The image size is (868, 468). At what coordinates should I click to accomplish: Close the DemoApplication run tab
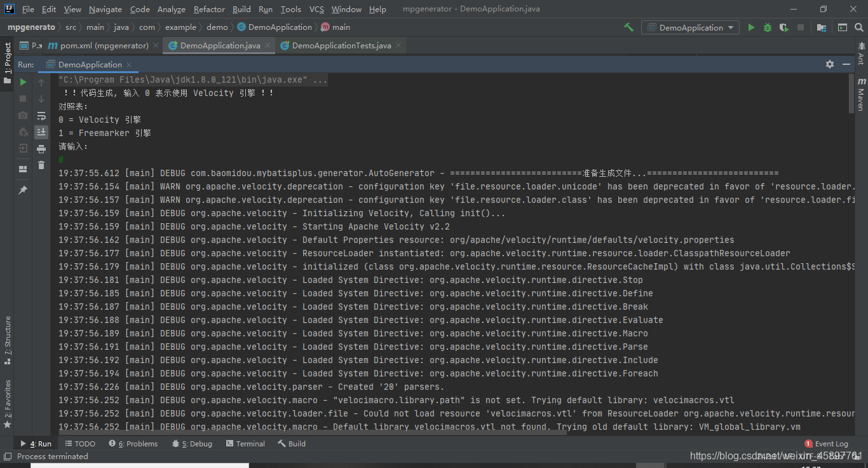[128, 64]
